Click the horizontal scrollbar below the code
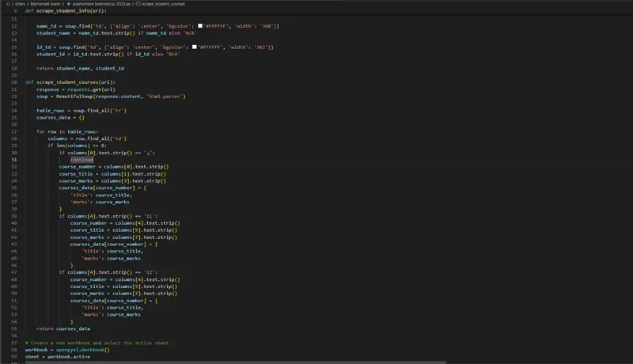The image size is (633, 364). (236, 362)
